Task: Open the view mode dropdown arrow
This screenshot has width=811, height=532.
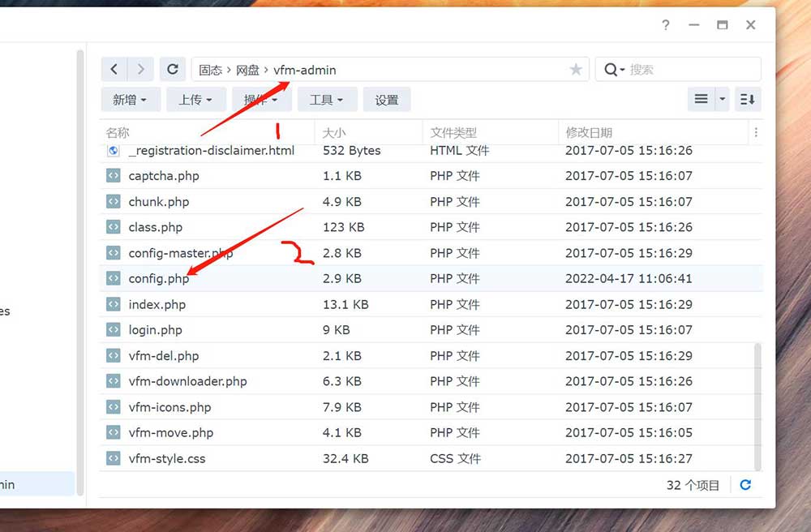Action: tap(722, 99)
